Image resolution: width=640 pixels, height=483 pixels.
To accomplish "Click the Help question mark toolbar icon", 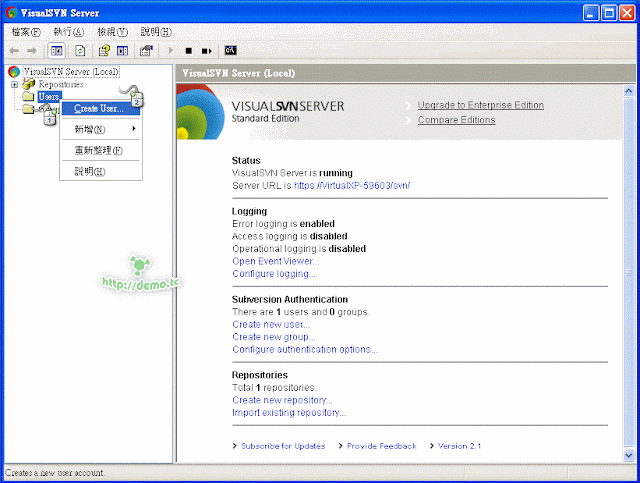I will tap(104, 51).
